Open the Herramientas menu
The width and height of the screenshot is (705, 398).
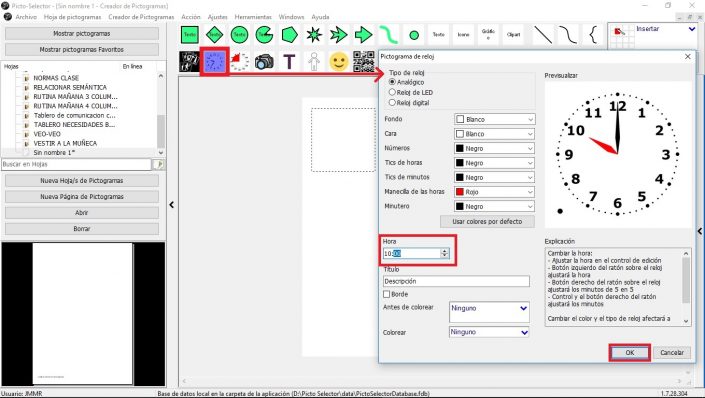(253, 17)
